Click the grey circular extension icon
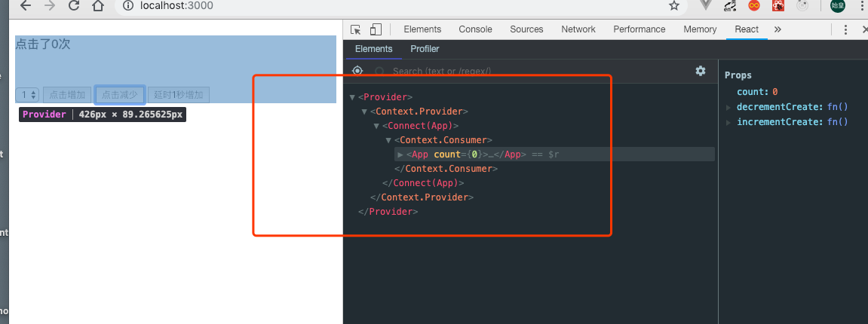This screenshot has width=868, height=324. coord(802,5)
